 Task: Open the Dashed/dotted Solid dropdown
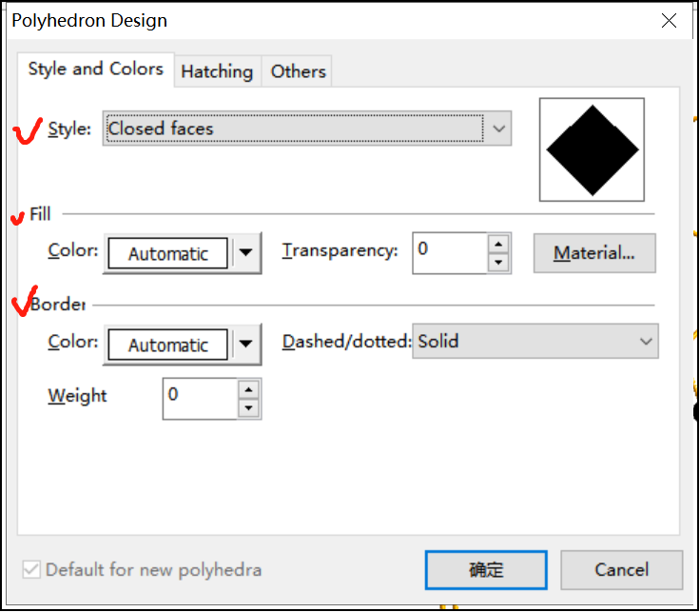(535, 342)
